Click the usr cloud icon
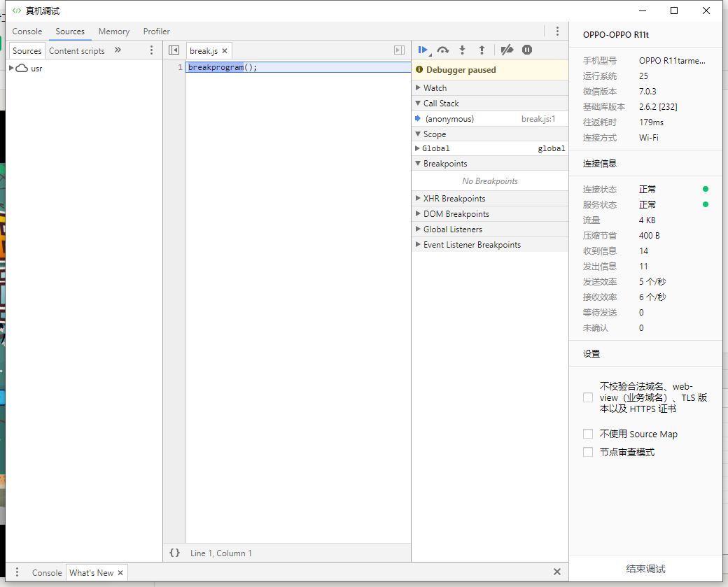728x587 pixels. pos(22,69)
